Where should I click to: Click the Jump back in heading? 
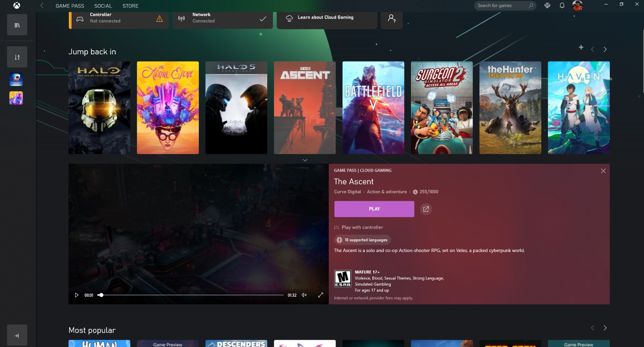click(92, 52)
